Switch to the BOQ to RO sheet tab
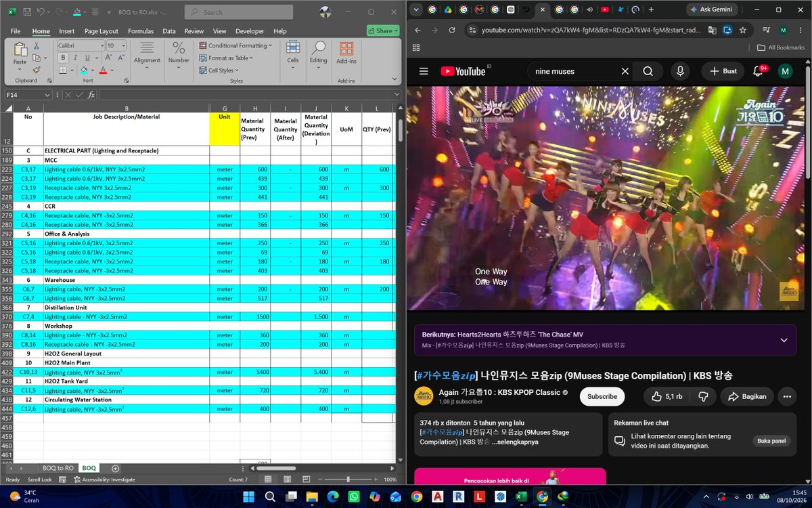Viewport: 812px width, 508px height. (58, 468)
